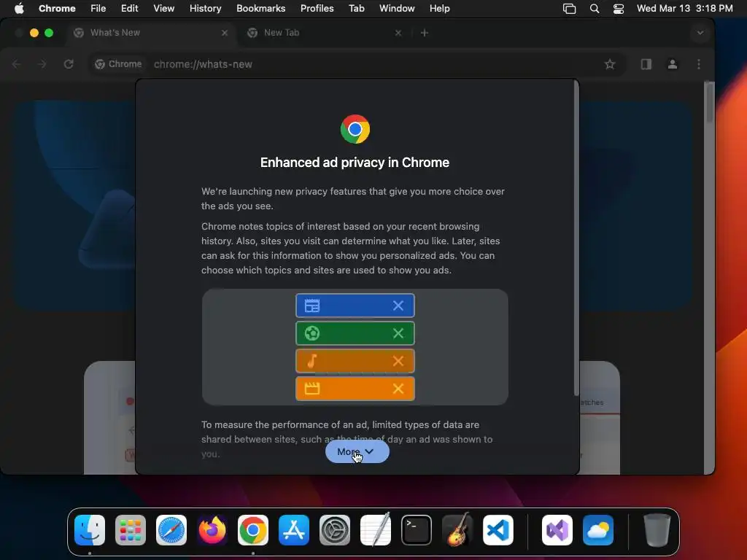The height and width of the screenshot is (560, 747).
Task: Open the Profiles menu
Action: [317, 9]
